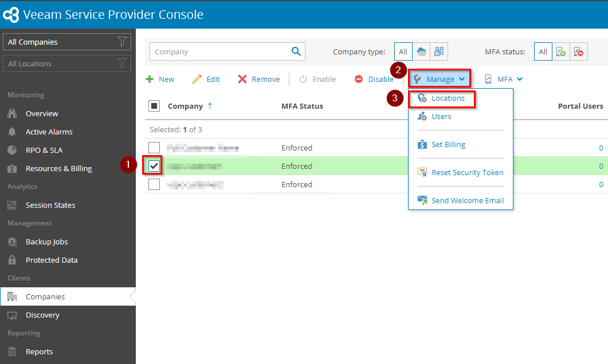The image size is (608, 364).
Task: Sort by the MFA Status column header
Action: (302, 106)
